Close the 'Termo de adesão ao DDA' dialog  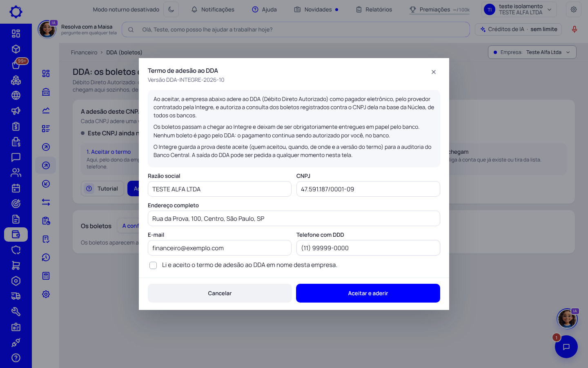tap(434, 72)
